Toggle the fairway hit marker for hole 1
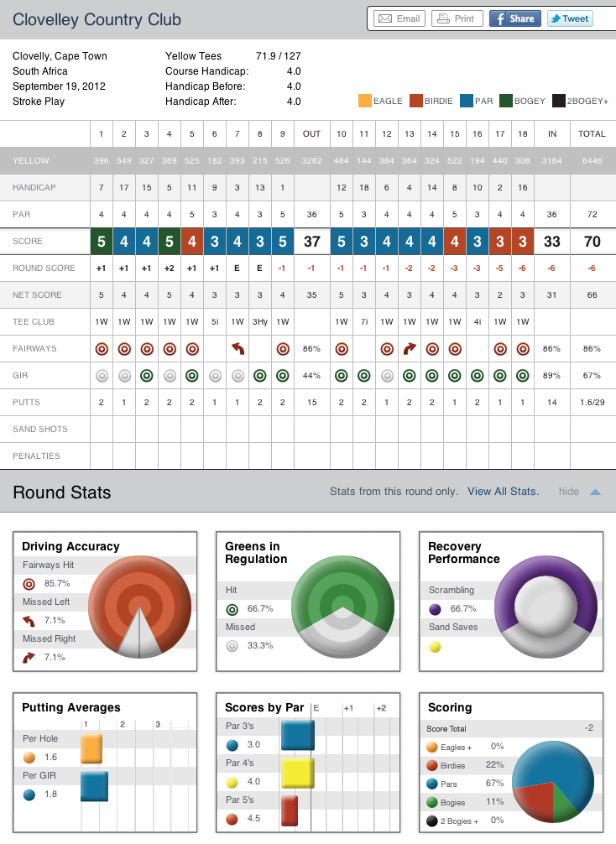The height and width of the screenshot is (844, 616). coord(102,348)
